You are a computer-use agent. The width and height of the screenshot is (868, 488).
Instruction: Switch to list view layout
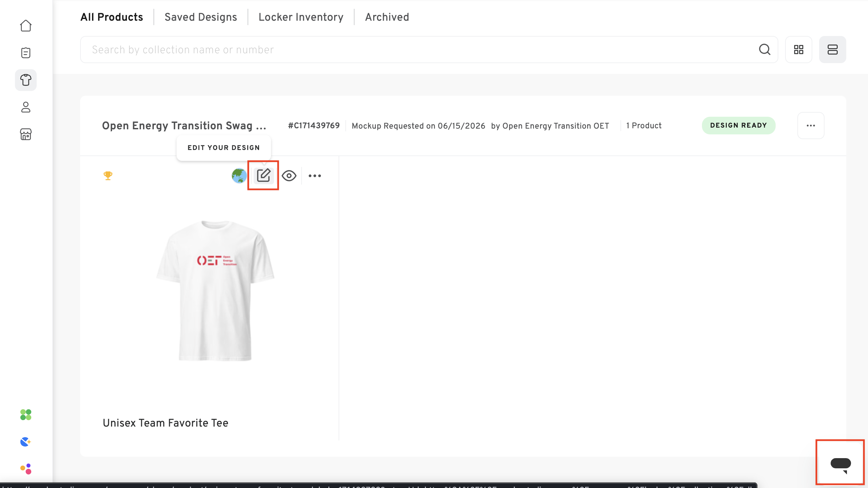coord(833,50)
